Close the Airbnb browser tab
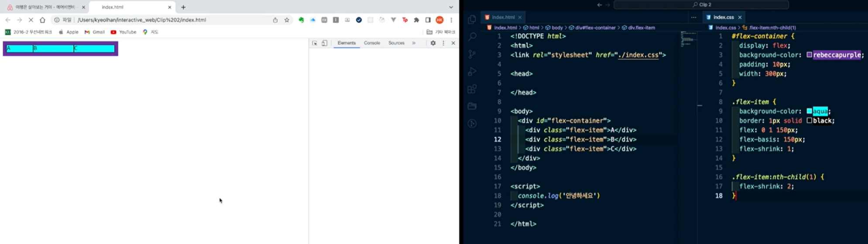This screenshot has height=244, width=868. point(83,7)
